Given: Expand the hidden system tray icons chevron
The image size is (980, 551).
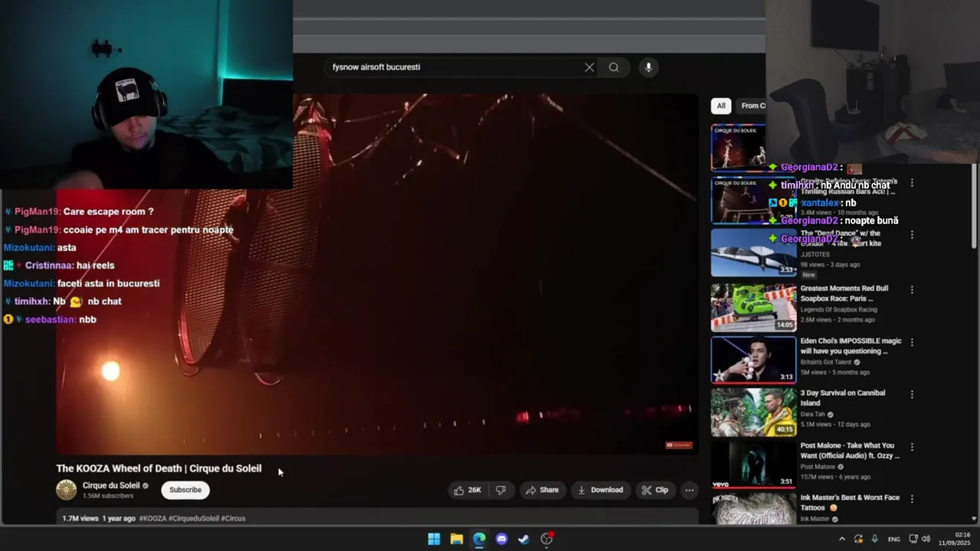Looking at the screenshot, I should (x=841, y=539).
